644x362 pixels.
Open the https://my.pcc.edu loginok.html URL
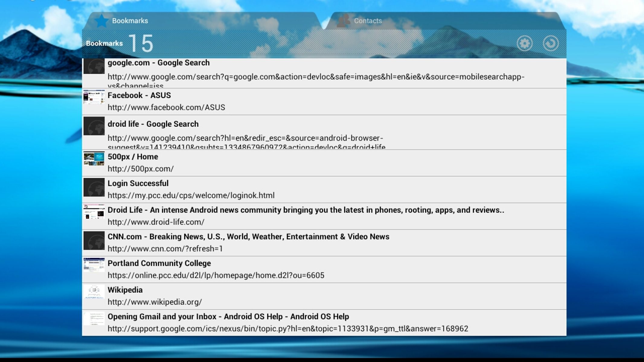(191, 195)
